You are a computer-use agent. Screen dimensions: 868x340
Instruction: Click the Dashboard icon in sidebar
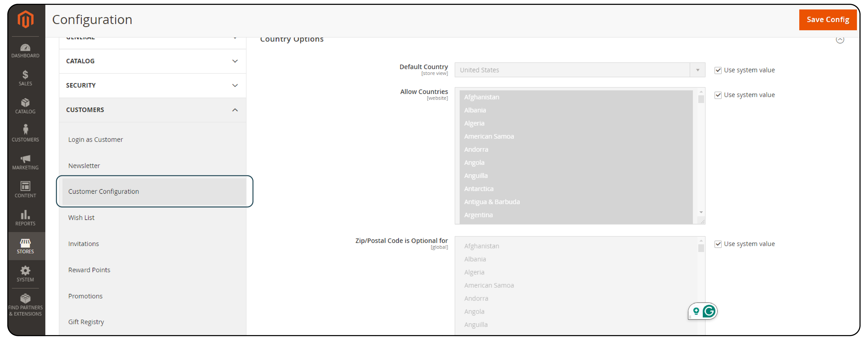[25, 49]
